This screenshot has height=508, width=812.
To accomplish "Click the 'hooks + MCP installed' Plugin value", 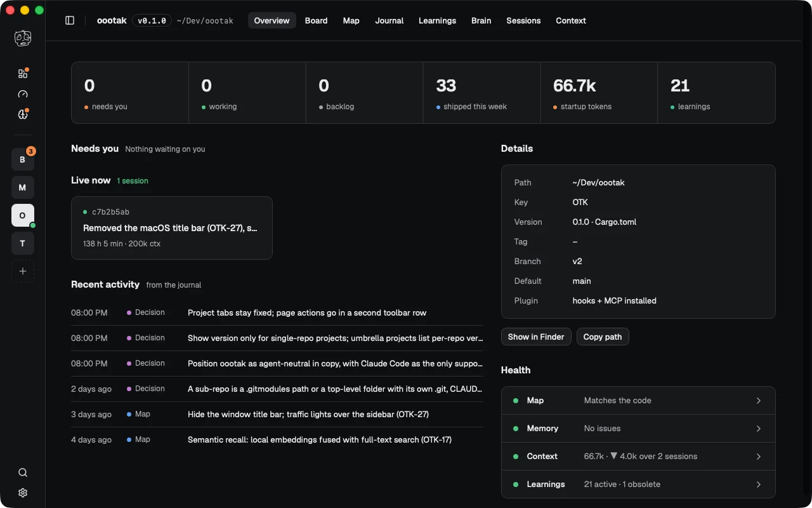I will click(x=614, y=300).
